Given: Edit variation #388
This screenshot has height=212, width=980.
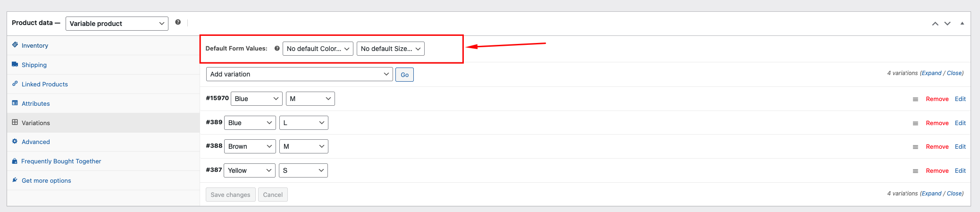Looking at the screenshot, I should 960,146.
